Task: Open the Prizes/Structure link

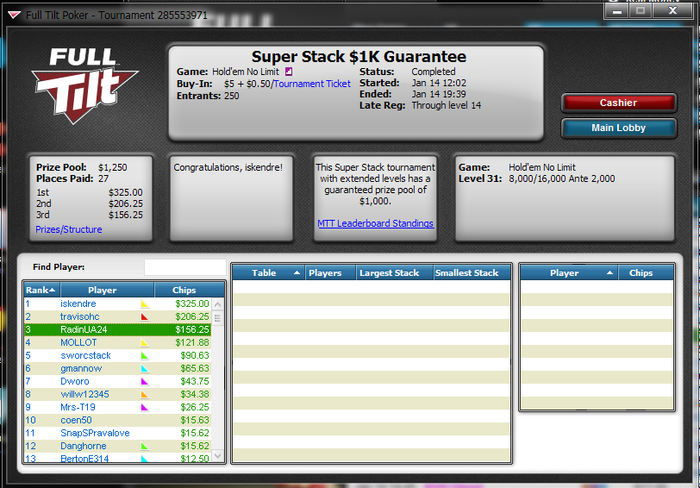Action: click(69, 229)
